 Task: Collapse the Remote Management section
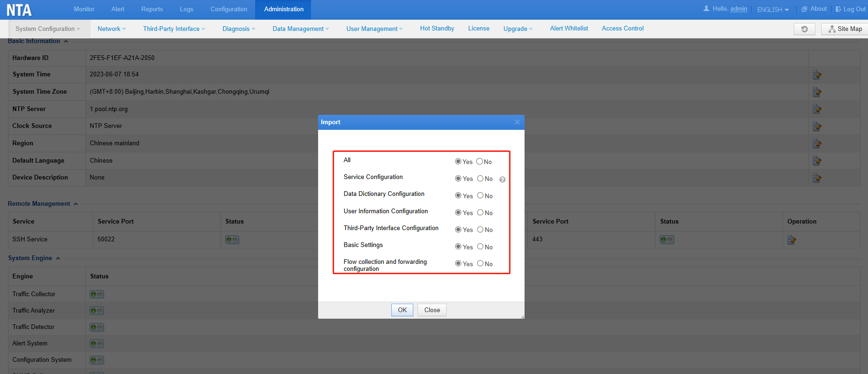[76, 204]
